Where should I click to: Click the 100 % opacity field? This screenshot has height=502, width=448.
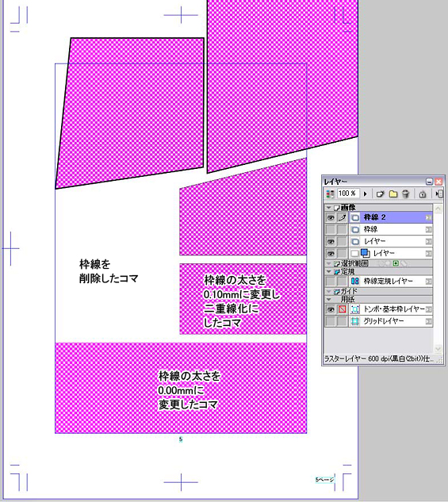click(x=348, y=194)
